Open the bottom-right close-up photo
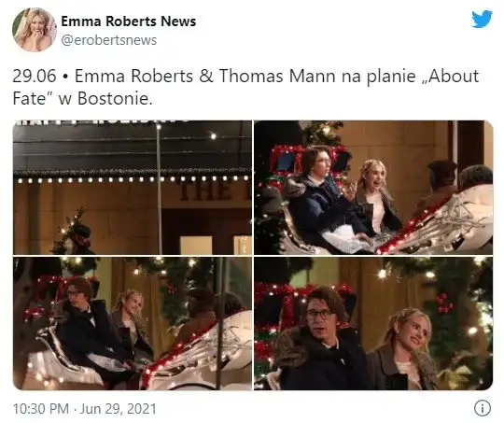504x423 pixels. [373, 323]
